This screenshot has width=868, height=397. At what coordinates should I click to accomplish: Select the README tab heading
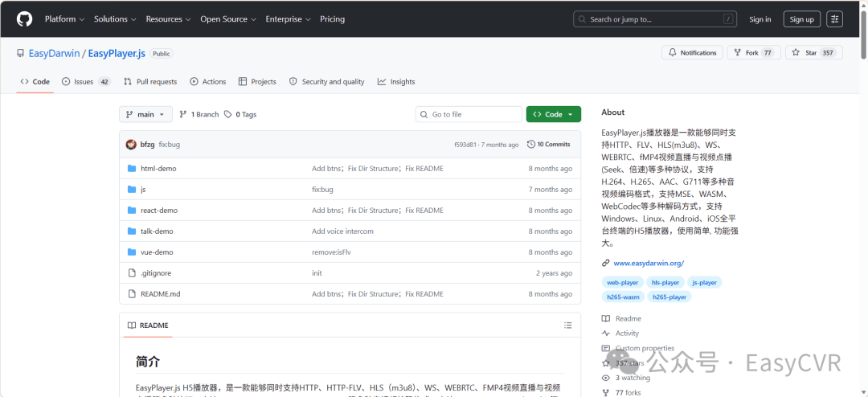148,325
